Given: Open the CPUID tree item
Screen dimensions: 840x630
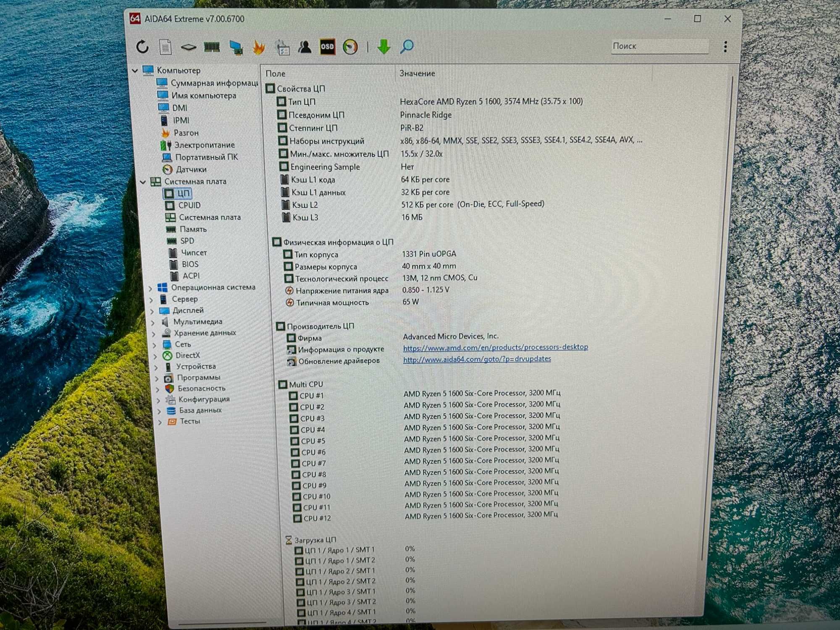Looking at the screenshot, I should pos(183,205).
